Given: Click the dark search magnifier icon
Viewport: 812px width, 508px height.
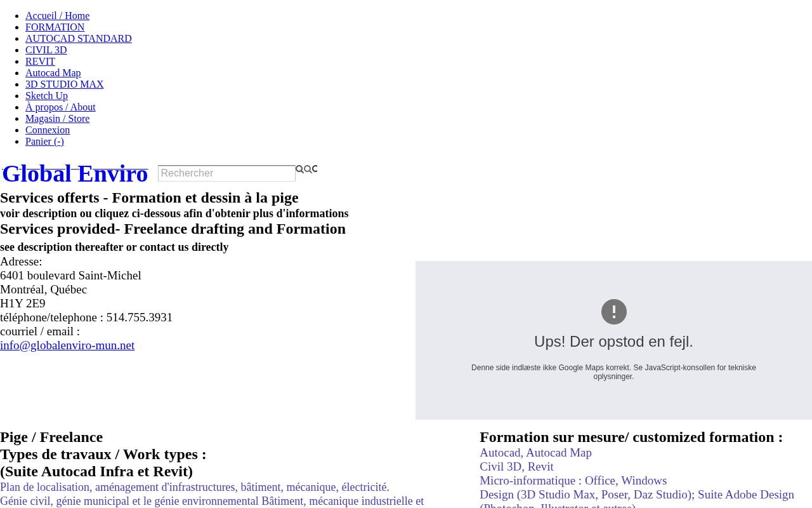Looking at the screenshot, I should pos(299,170).
